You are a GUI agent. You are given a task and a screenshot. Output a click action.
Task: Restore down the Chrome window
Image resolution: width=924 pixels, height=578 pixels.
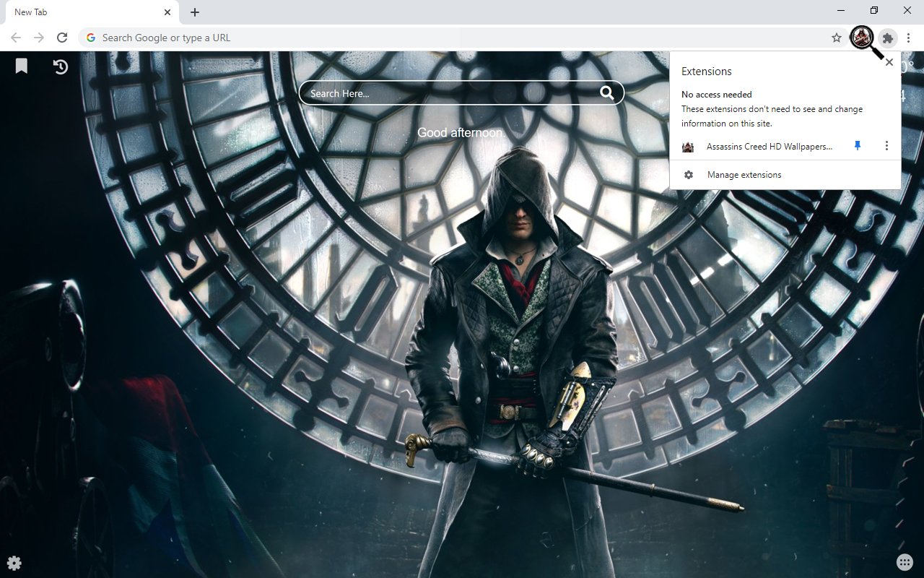874,11
